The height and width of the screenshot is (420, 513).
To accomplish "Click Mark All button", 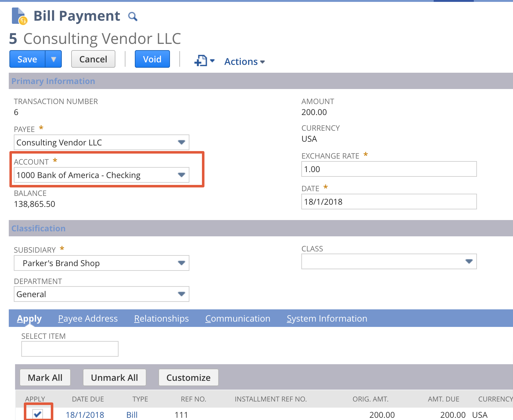I will pyautogui.click(x=45, y=377).
